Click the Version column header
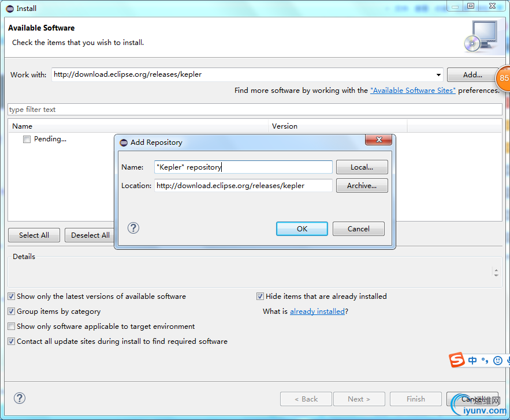Image resolution: width=510 pixels, height=420 pixels. [x=338, y=126]
